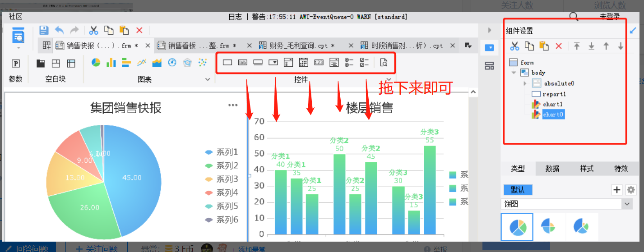This screenshot has width=644, height=252.
Task: Insert the line chart icon
Action: pyautogui.click(x=142, y=63)
